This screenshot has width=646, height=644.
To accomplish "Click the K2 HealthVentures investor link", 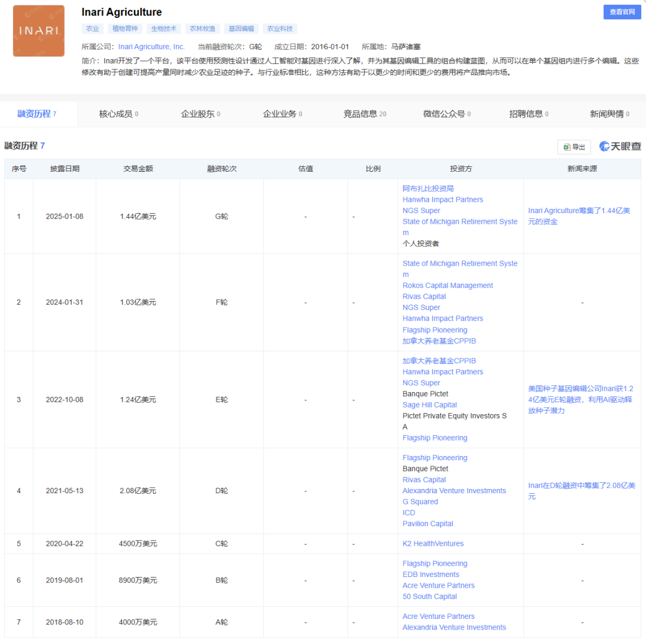I will [433, 543].
